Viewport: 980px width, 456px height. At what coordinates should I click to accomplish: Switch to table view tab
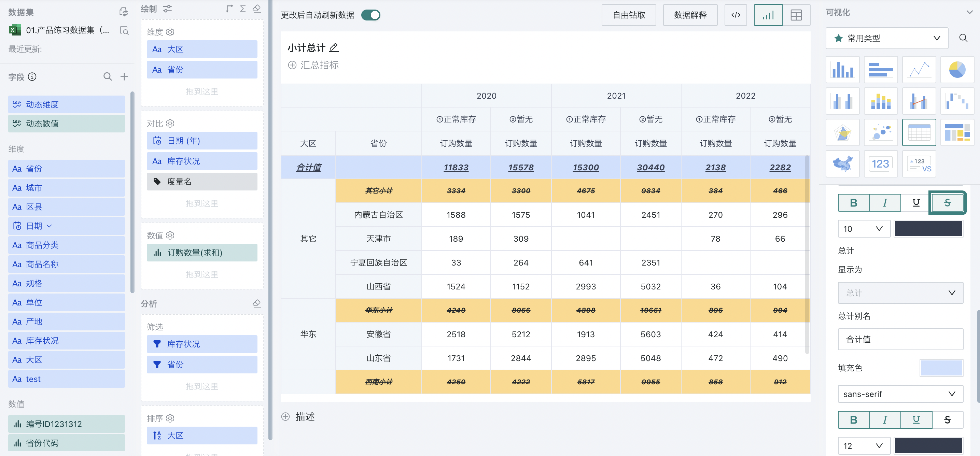pos(796,15)
